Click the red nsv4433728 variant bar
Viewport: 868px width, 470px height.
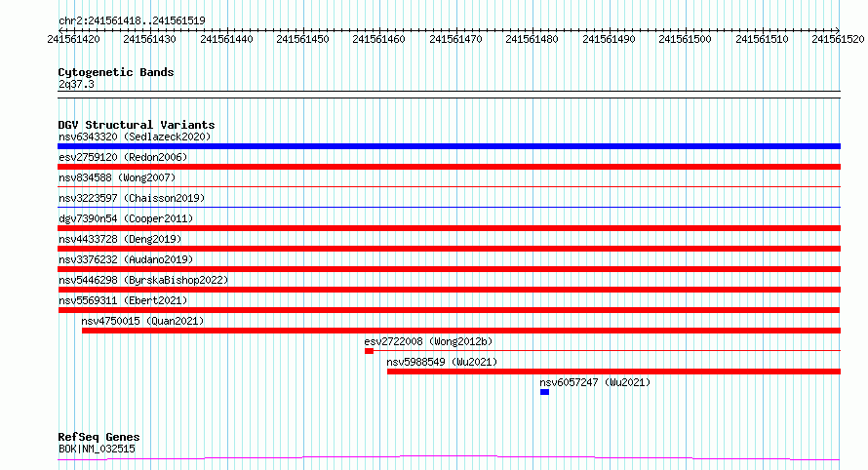click(449, 249)
